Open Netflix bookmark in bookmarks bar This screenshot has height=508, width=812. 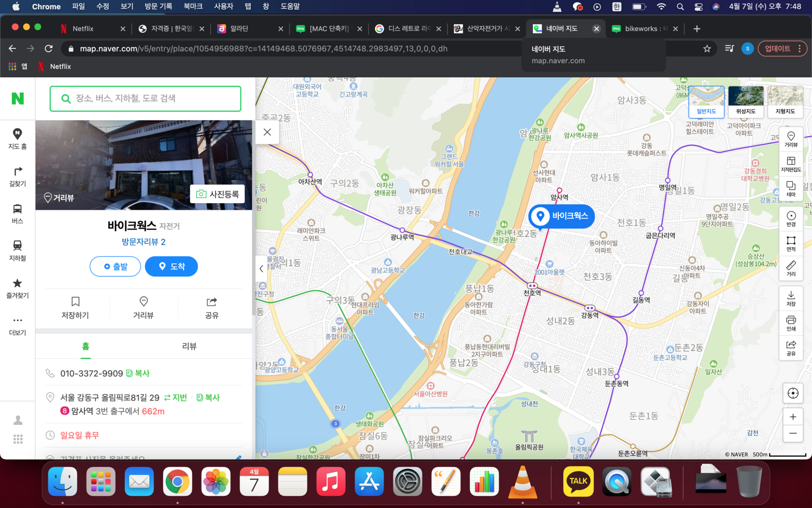(55, 66)
